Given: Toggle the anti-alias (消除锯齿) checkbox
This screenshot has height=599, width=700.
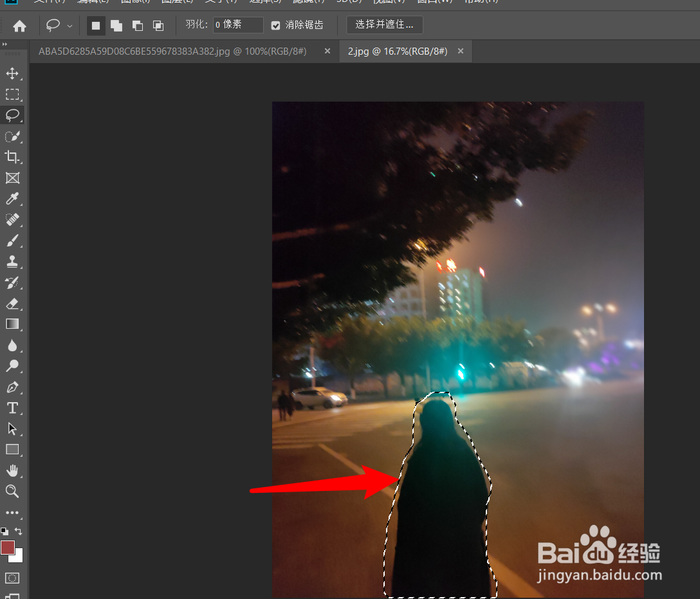Looking at the screenshot, I should click(x=276, y=26).
